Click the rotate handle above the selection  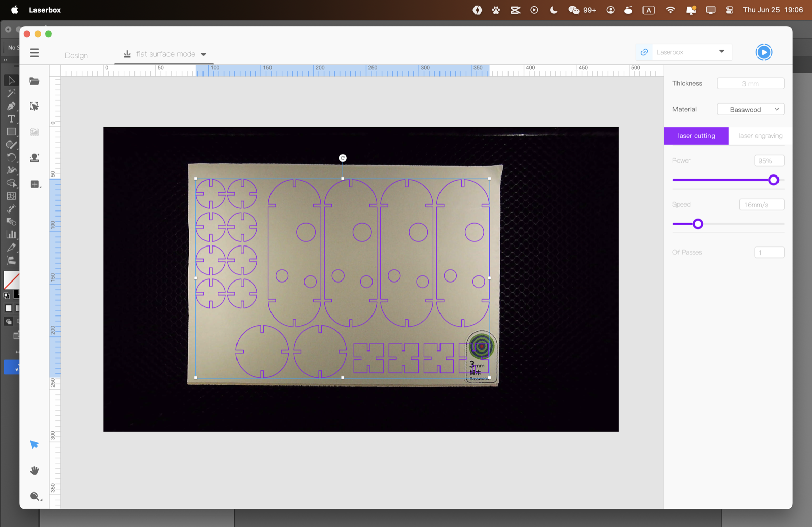(343, 158)
